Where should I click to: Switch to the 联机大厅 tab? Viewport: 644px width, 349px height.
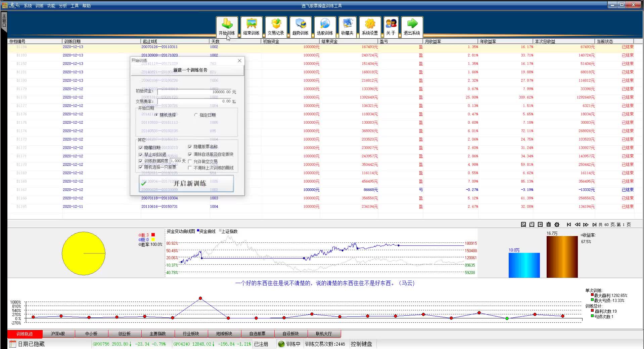tap(324, 334)
